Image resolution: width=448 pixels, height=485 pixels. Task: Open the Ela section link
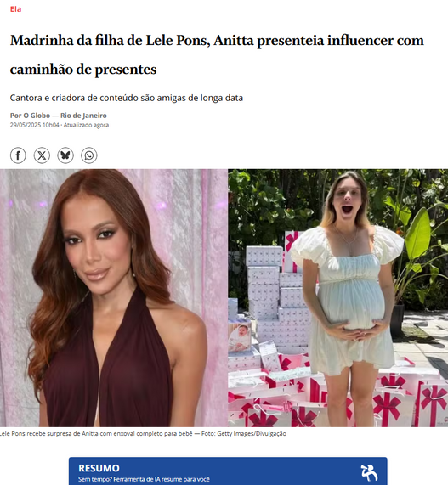click(15, 9)
